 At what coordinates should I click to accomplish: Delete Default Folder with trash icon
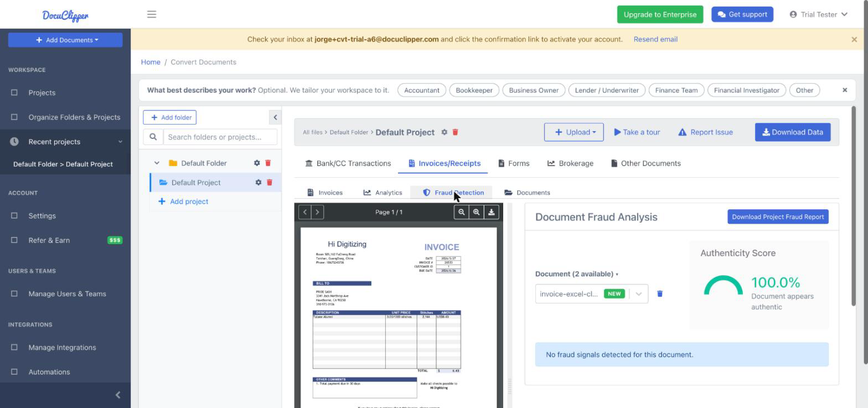click(268, 163)
